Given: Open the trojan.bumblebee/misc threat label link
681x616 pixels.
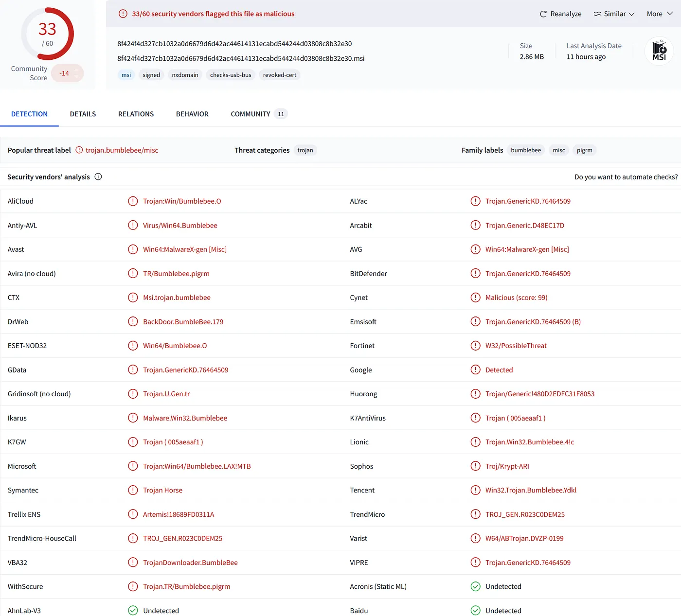Looking at the screenshot, I should pos(122,150).
